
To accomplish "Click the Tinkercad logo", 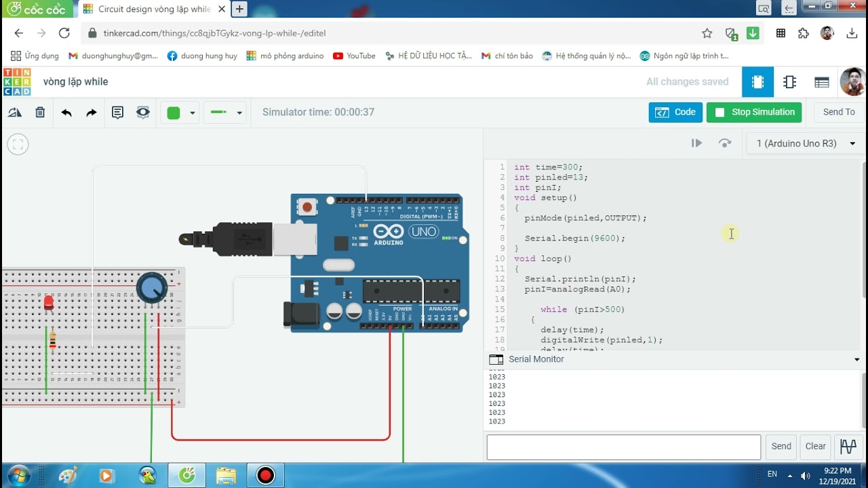I will (17, 82).
